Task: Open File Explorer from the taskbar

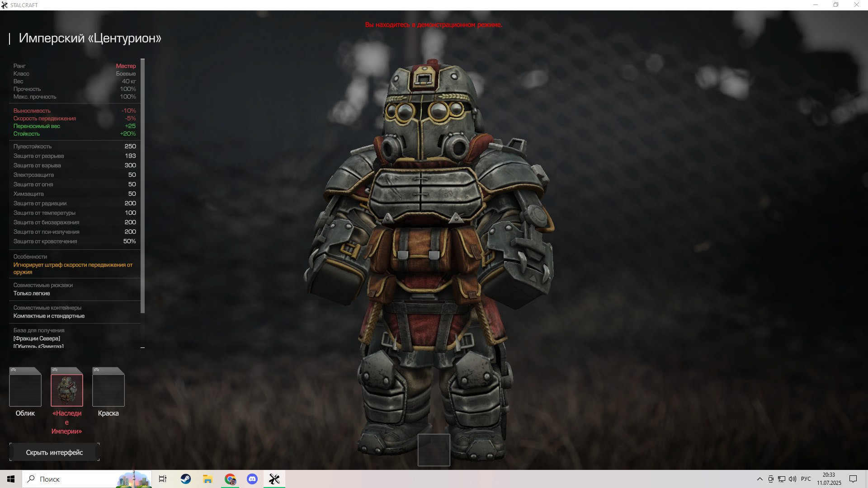Action: point(208,479)
